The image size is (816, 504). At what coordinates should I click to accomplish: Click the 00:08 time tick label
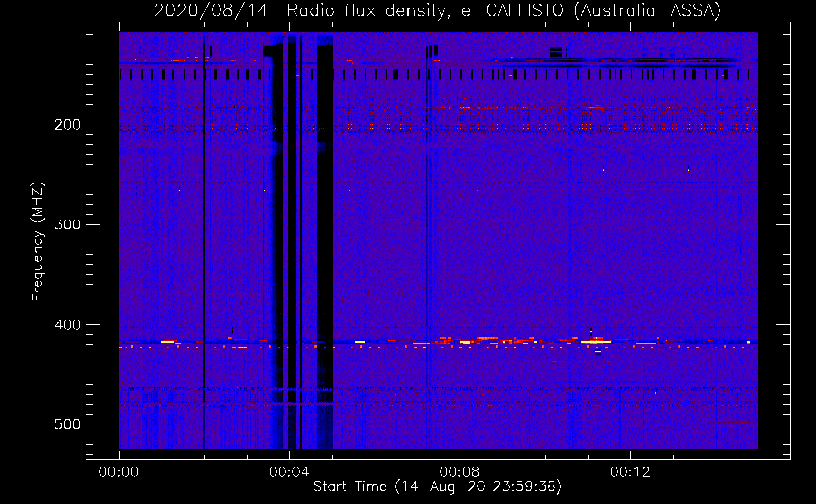tap(460, 472)
